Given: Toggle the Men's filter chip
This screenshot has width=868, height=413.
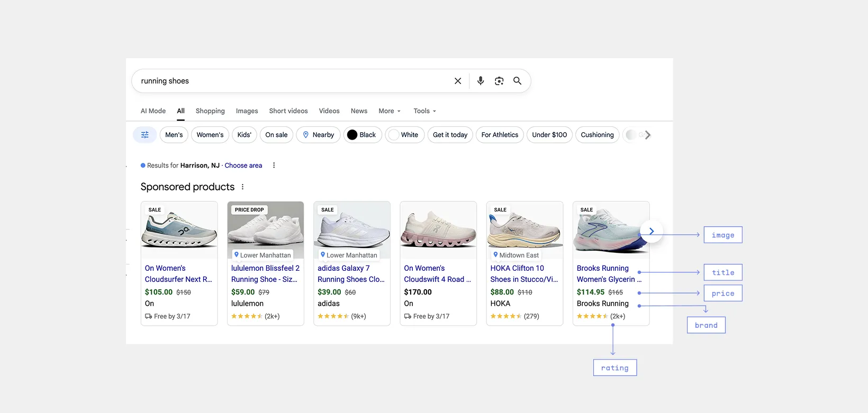Looking at the screenshot, I should (174, 135).
